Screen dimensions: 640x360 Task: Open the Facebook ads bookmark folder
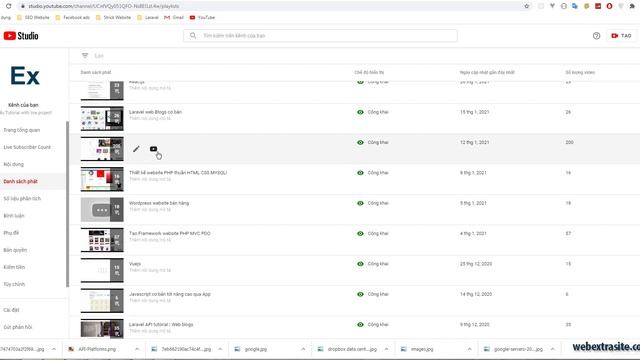[x=72, y=18]
